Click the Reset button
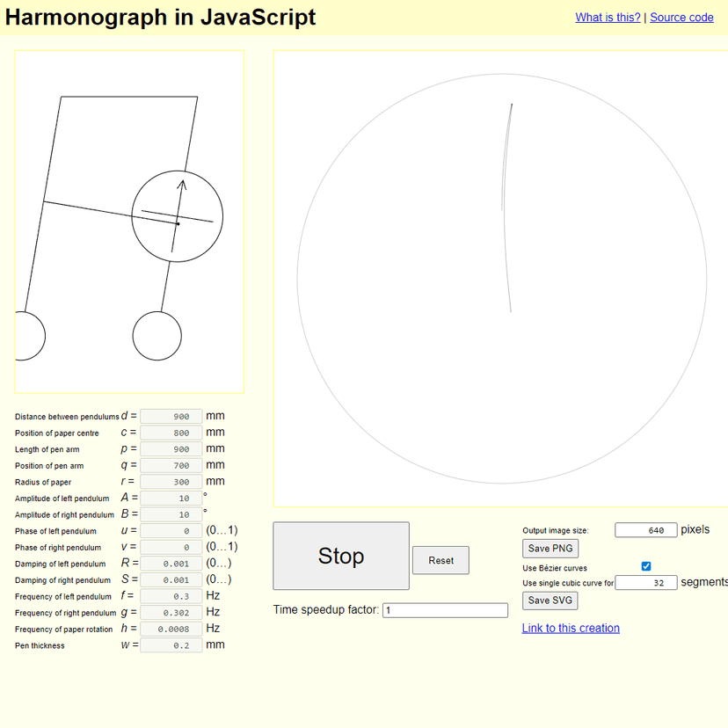Viewport: 728px width, 728px height. coord(440,560)
